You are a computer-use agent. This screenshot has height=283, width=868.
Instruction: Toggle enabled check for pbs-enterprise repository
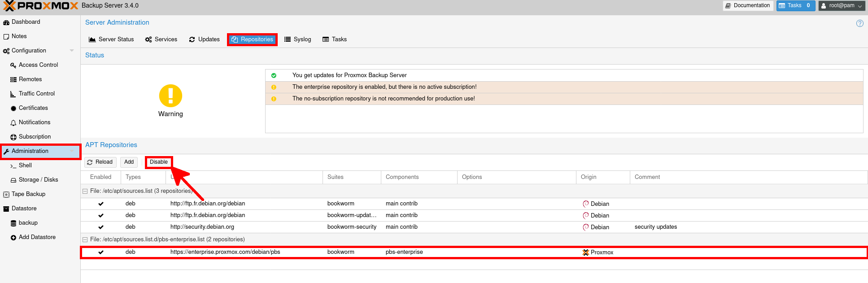pyautogui.click(x=101, y=252)
